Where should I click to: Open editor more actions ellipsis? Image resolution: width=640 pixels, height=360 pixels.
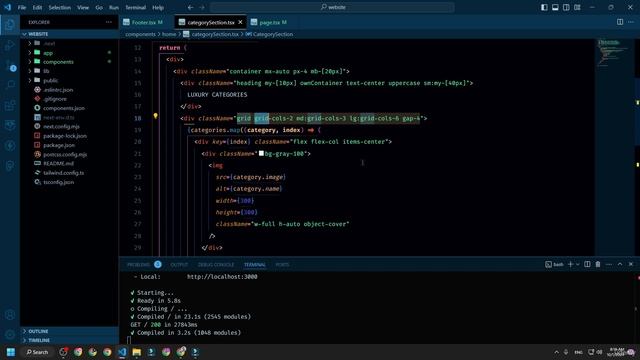coord(631,22)
